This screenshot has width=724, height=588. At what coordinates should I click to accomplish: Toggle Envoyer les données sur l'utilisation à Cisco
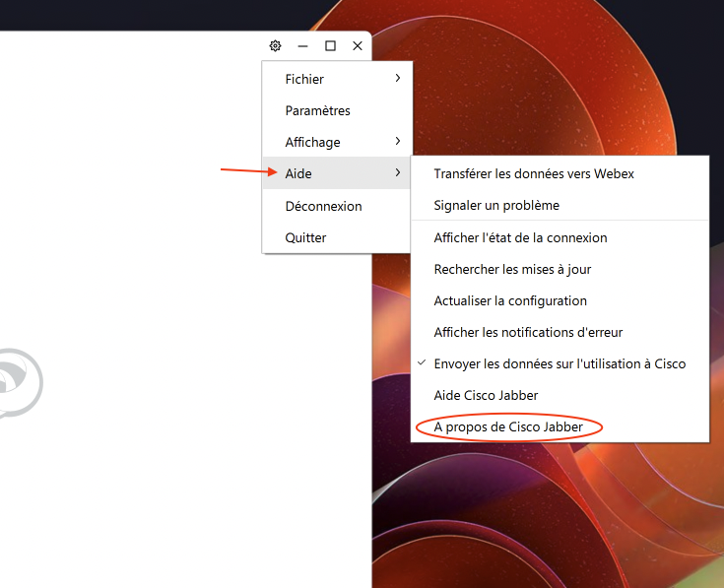pos(559,363)
